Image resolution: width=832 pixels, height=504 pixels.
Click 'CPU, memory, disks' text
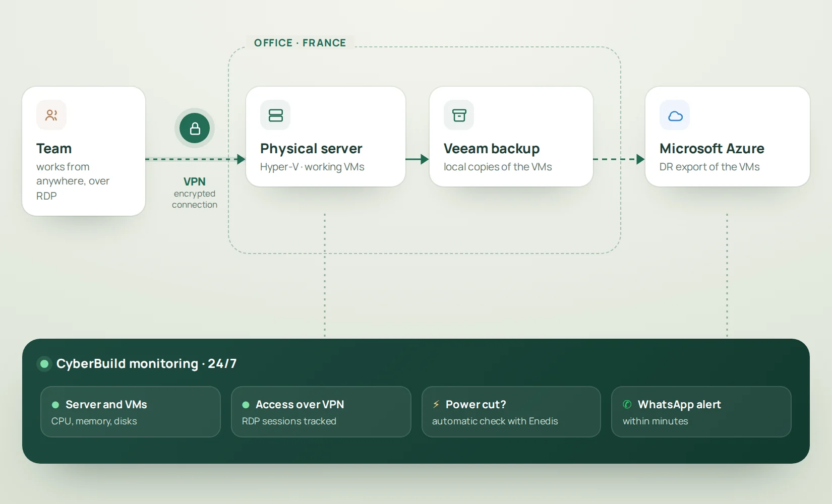(x=94, y=421)
